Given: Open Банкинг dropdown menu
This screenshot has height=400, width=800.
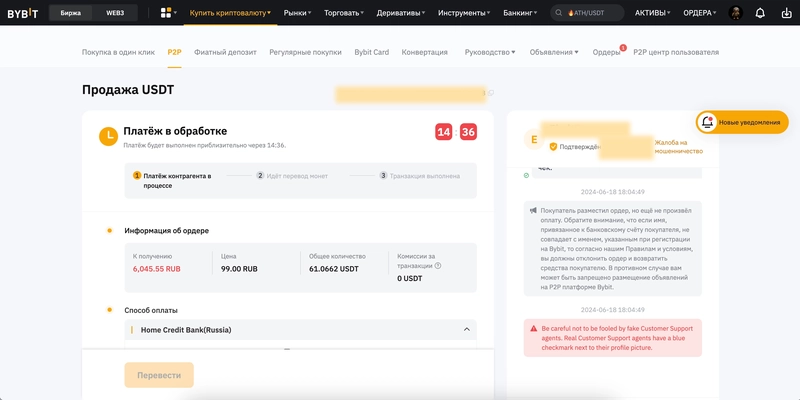Looking at the screenshot, I should pos(520,13).
